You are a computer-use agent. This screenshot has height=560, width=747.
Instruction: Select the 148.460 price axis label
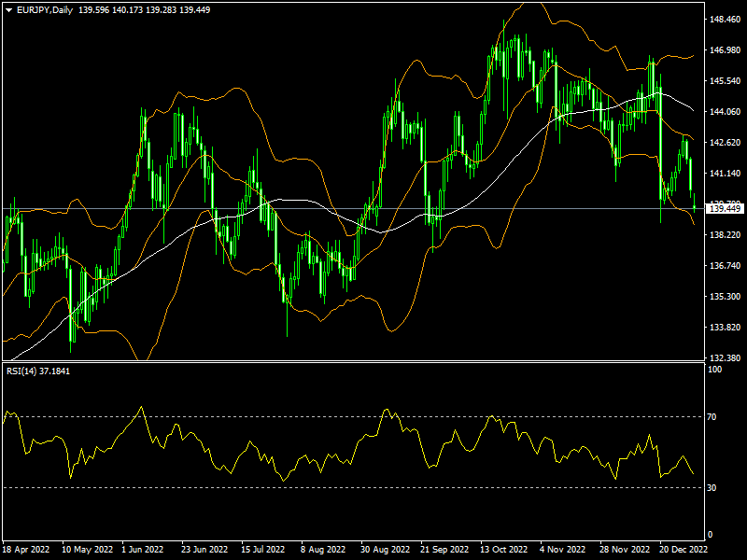pos(726,20)
